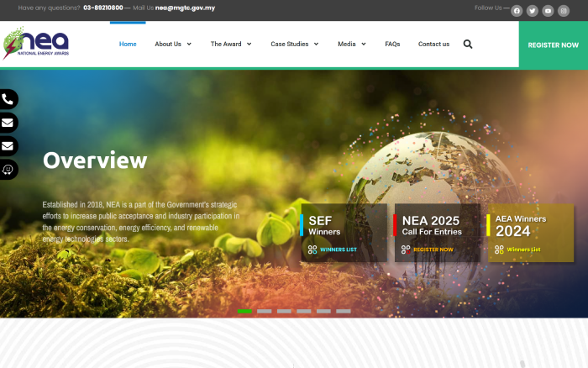Click the feedback smiley side-tab icon

pyautogui.click(x=8, y=170)
